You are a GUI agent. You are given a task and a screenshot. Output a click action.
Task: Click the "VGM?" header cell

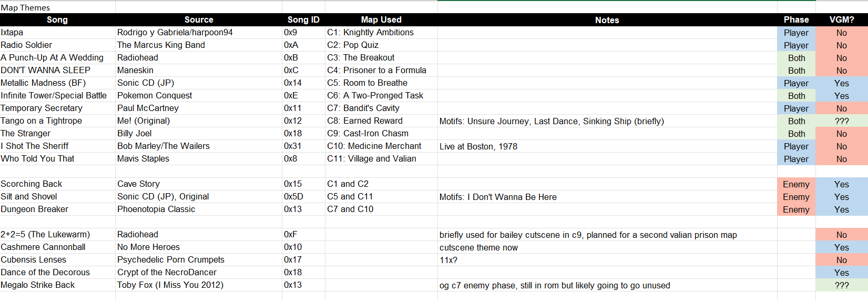[x=842, y=20]
